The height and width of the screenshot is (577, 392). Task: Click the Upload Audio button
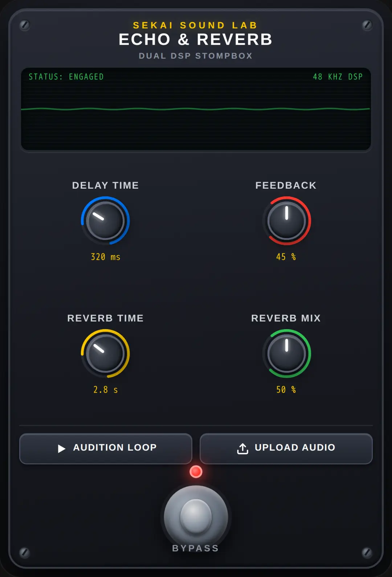(x=286, y=449)
